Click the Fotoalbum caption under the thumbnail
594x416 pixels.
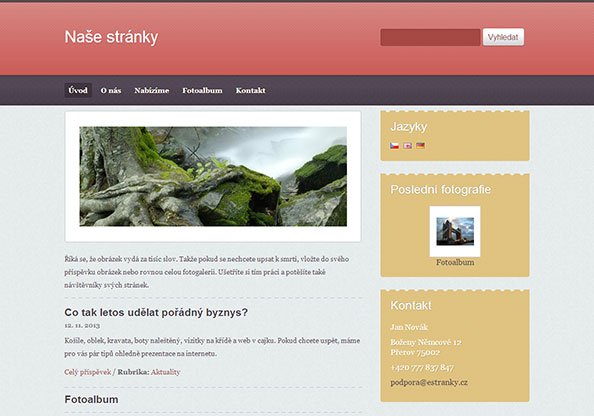(x=455, y=262)
